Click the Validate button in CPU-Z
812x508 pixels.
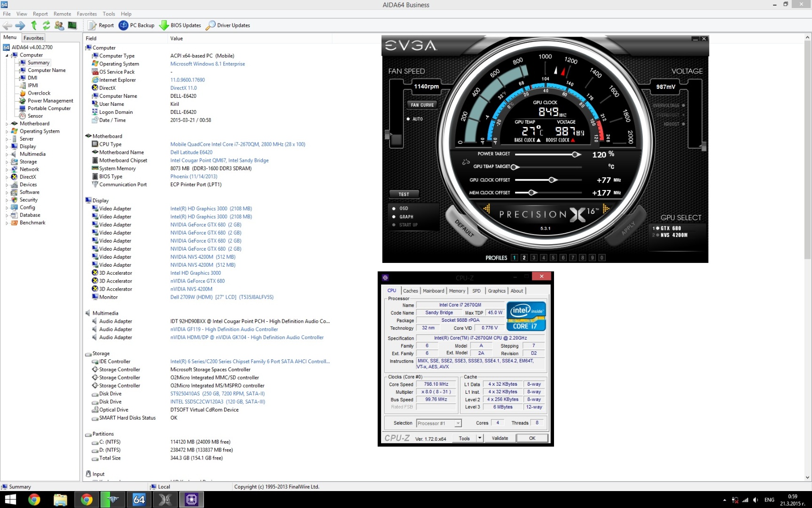500,438
